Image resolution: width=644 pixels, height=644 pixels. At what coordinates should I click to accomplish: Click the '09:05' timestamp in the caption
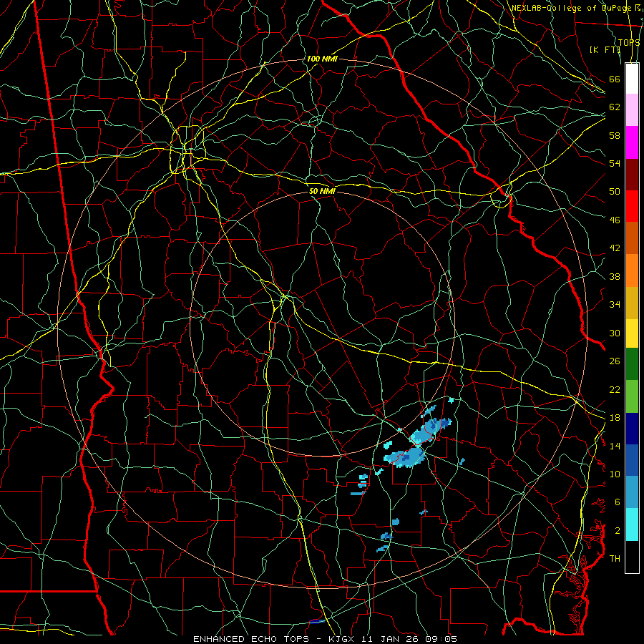(439, 639)
